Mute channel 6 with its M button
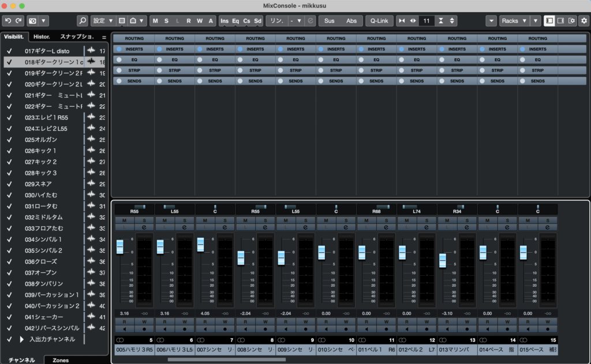Screen dimensions: 591x364 point(164,220)
